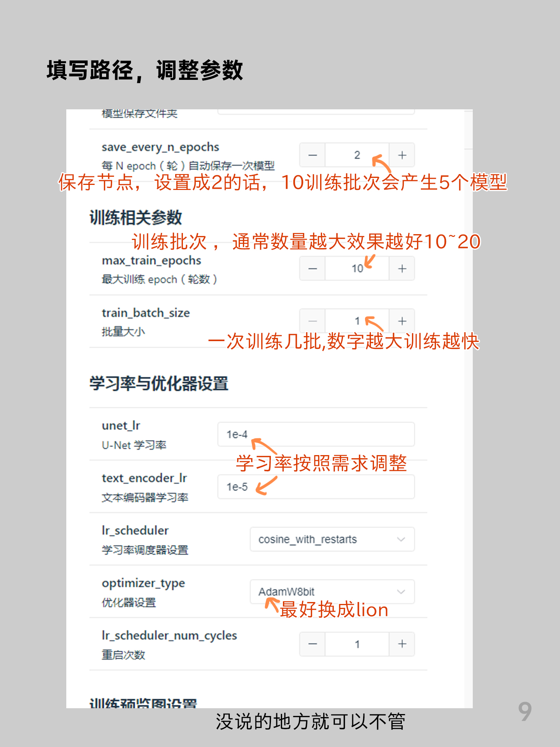Click the '训练相关参数' section heading
The width and height of the screenshot is (560, 747).
point(136,217)
